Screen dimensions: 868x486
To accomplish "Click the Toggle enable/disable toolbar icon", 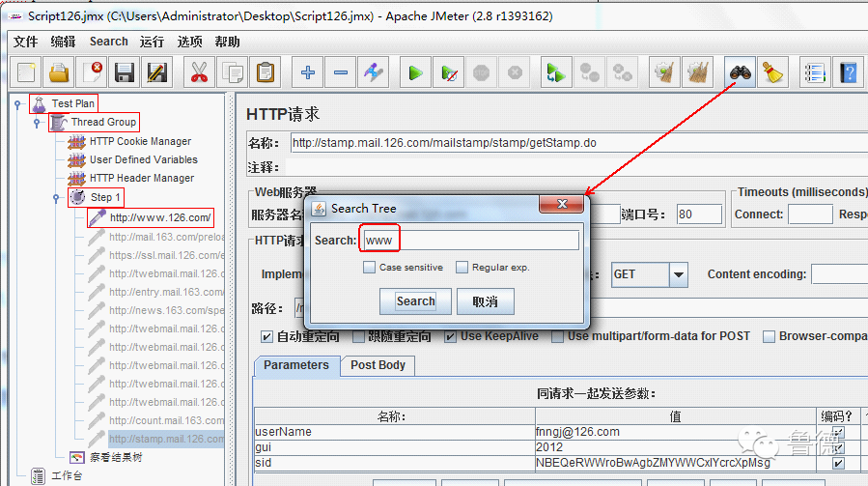I will tap(374, 72).
